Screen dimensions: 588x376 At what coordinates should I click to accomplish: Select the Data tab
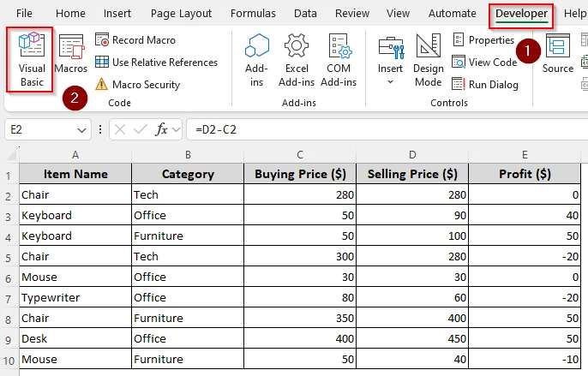coord(305,14)
